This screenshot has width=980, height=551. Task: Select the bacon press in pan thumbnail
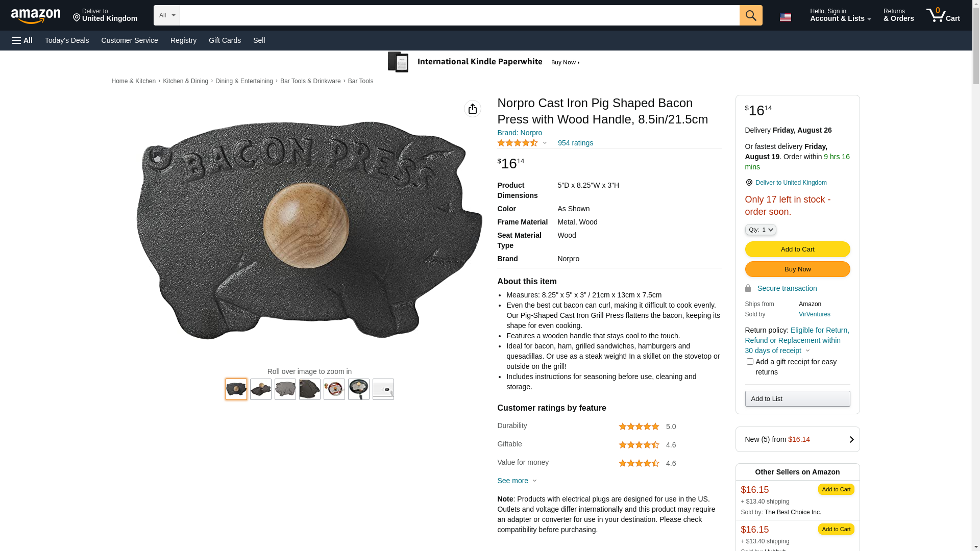(358, 389)
